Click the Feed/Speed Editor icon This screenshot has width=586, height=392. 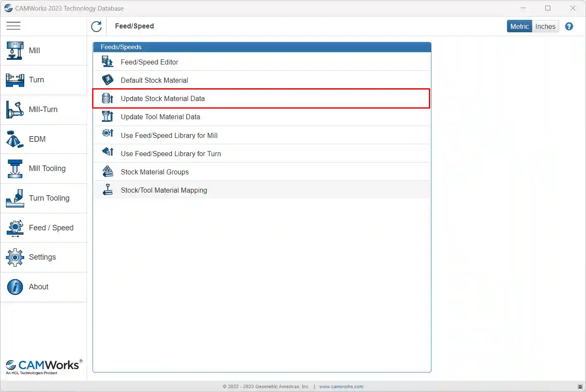click(x=107, y=62)
